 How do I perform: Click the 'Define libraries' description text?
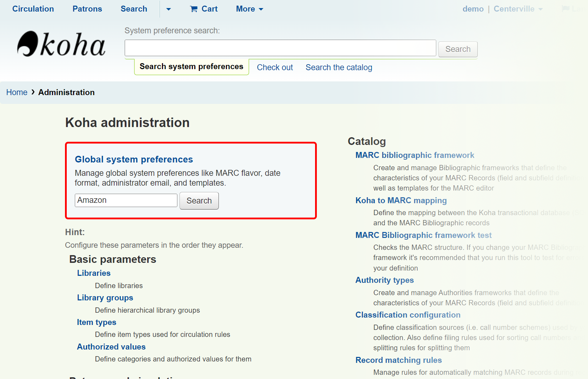[x=119, y=286]
